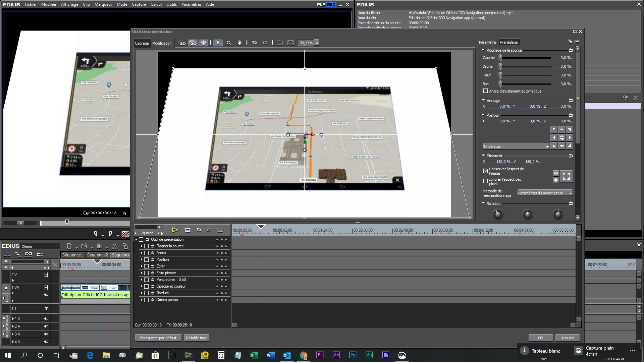
Task: Open the Paramètres menu
Action: pos(191,4)
